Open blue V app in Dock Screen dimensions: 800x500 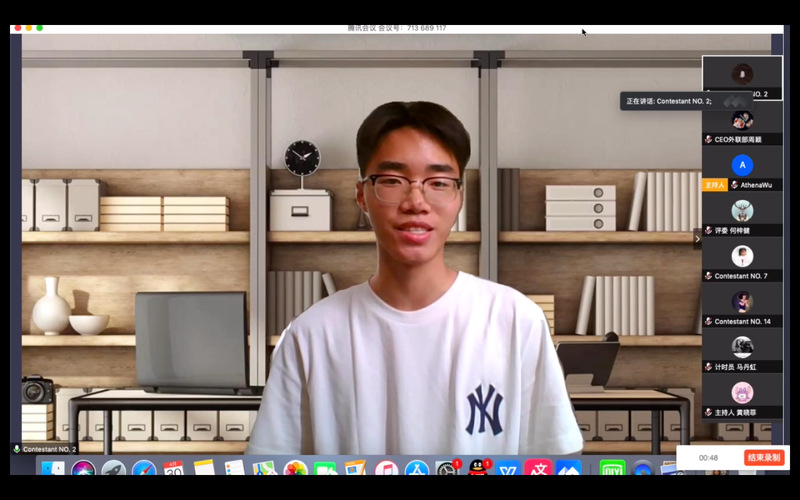click(508, 468)
